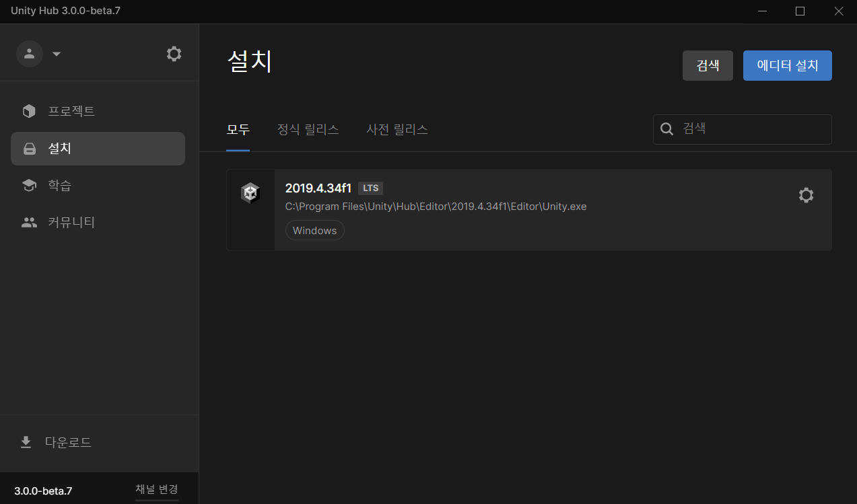
Task: Open the settings gear for 2019.4.34f1
Action: point(806,195)
